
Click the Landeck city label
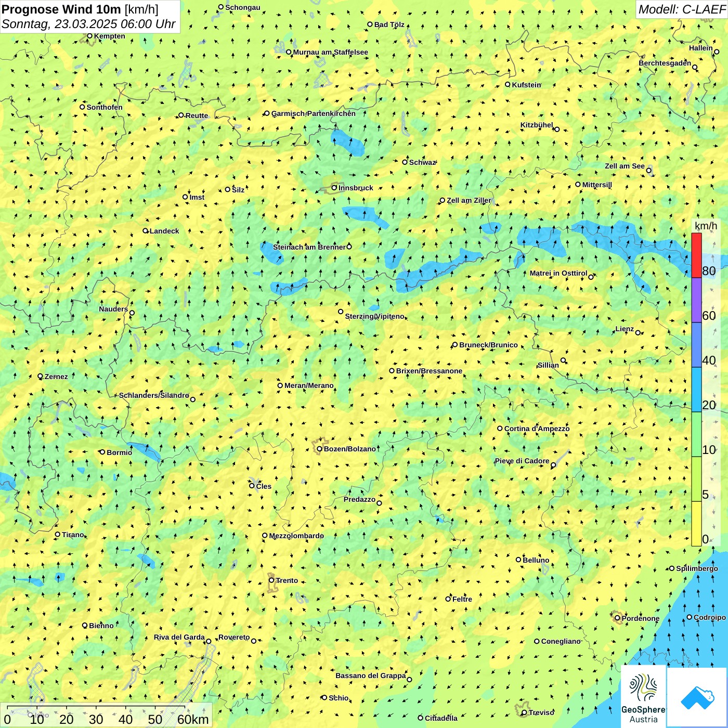point(164,231)
